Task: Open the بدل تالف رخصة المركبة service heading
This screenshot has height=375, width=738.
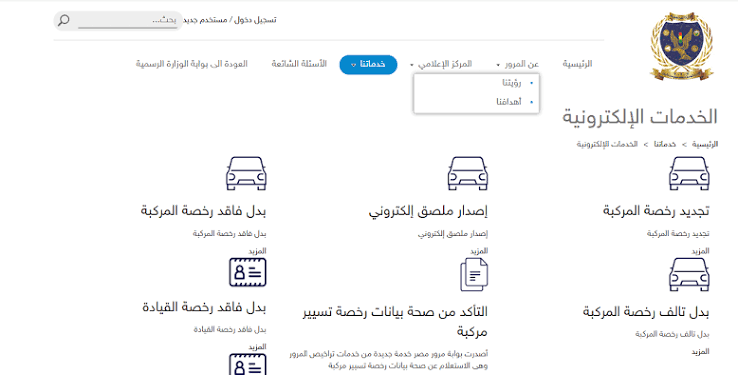Action: [x=646, y=312]
